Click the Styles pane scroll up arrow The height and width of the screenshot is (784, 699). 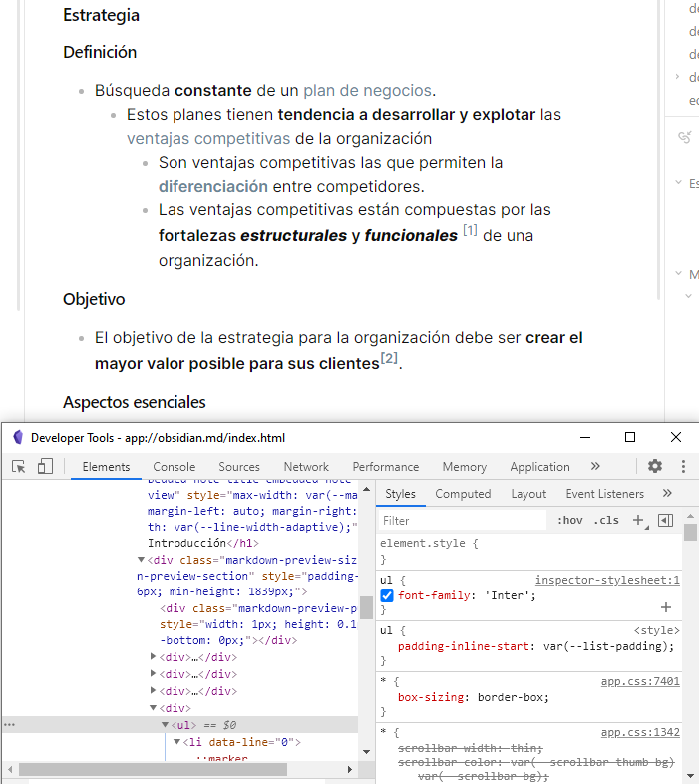coord(690,516)
